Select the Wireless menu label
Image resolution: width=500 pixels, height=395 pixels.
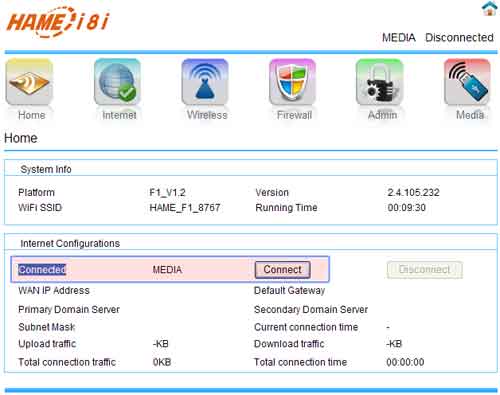tap(207, 115)
